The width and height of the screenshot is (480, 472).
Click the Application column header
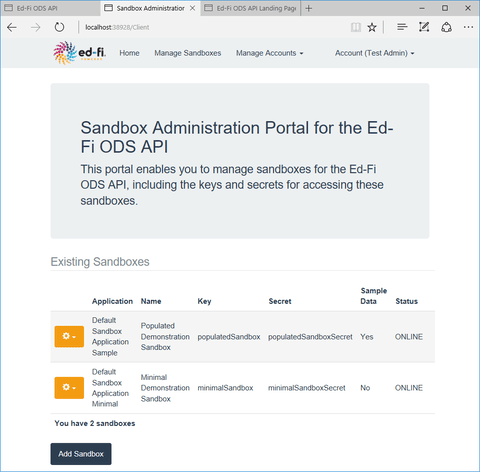(x=112, y=301)
